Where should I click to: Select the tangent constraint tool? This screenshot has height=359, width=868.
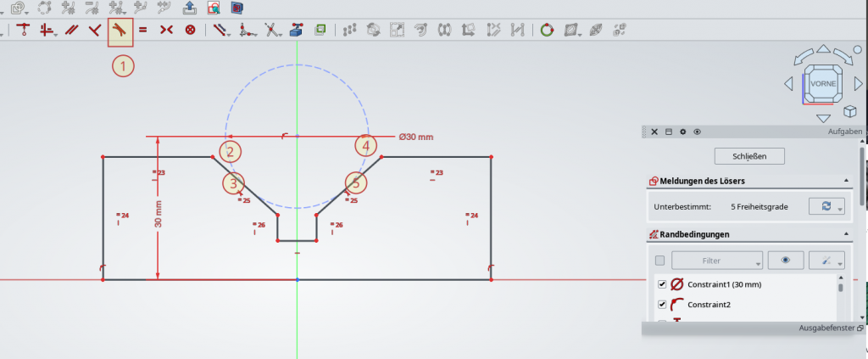point(121,31)
